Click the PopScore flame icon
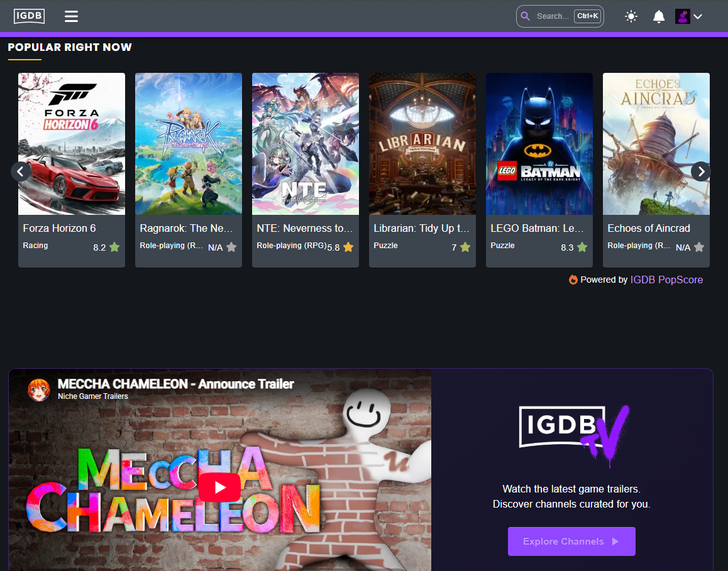This screenshot has width=728, height=571. 573,280
